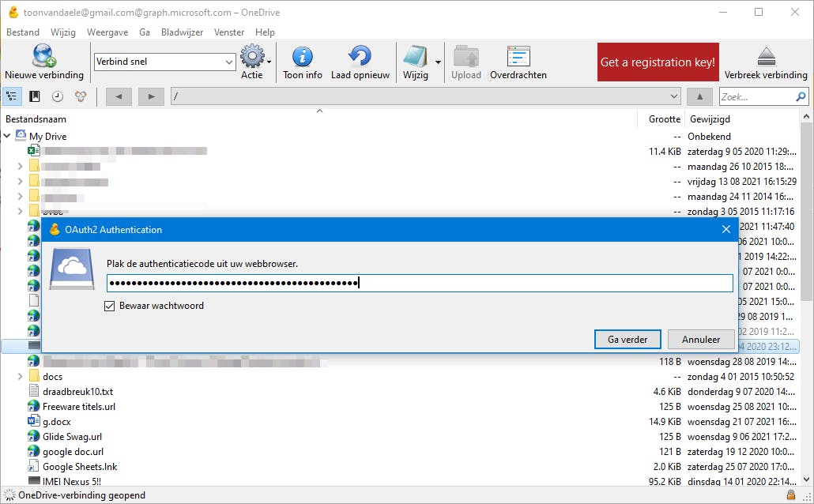The height and width of the screenshot is (504, 814).
Task: Click Annuleer to cancel the dialog
Action: [x=701, y=340]
